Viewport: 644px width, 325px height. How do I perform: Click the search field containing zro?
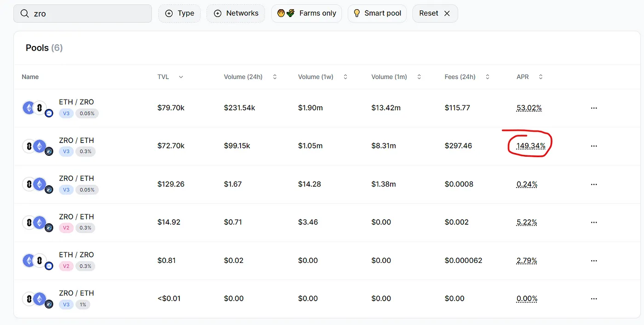[x=87, y=14]
